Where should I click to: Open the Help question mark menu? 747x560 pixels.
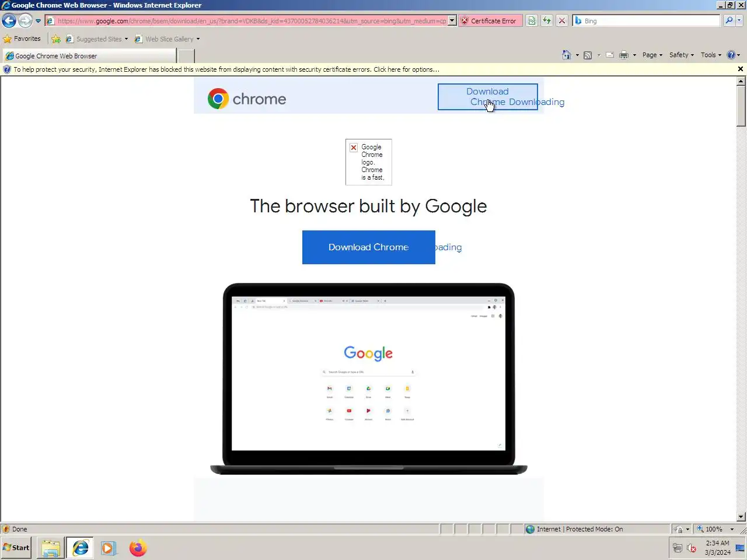pos(734,55)
